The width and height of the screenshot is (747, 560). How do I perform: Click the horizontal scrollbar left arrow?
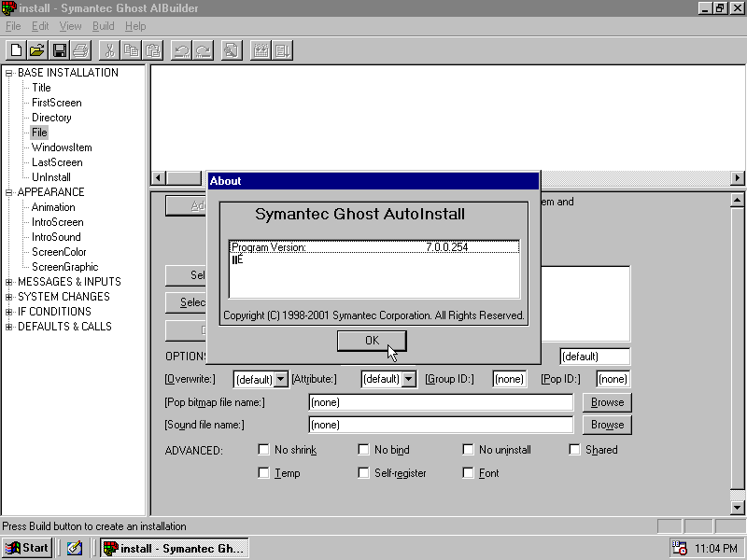coord(158,178)
